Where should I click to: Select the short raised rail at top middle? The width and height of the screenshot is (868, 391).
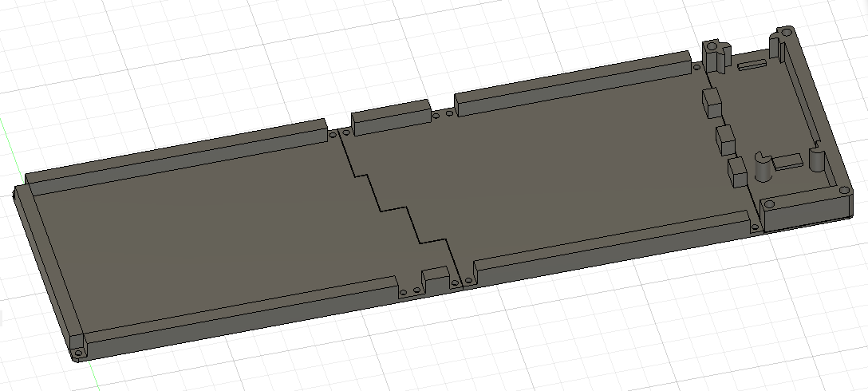click(x=392, y=117)
